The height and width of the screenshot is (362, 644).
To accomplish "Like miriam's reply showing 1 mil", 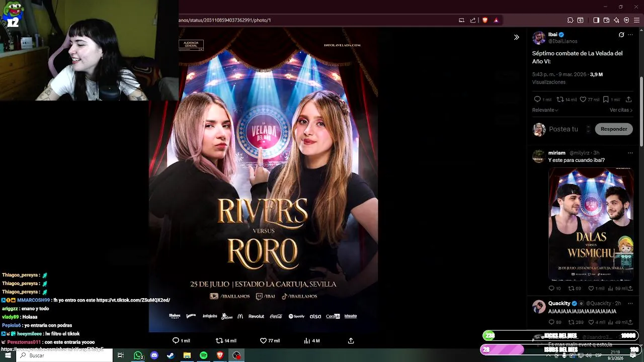I will click(x=591, y=289).
